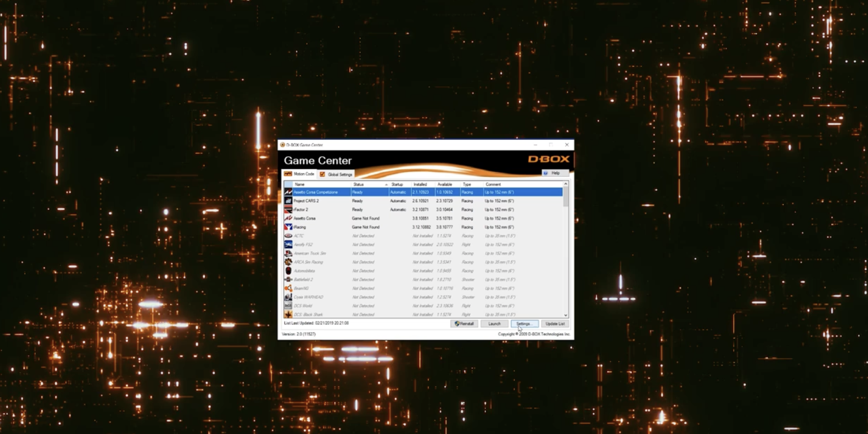Viewport: 868px width, 434px height.
Task: Click the American Truck Sim icon
Action: pos(288,253)
